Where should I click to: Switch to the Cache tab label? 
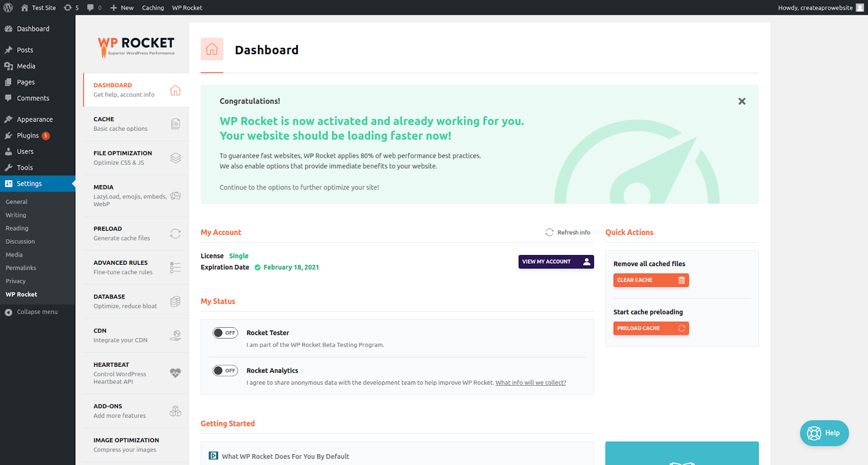[x=104, y=119]
